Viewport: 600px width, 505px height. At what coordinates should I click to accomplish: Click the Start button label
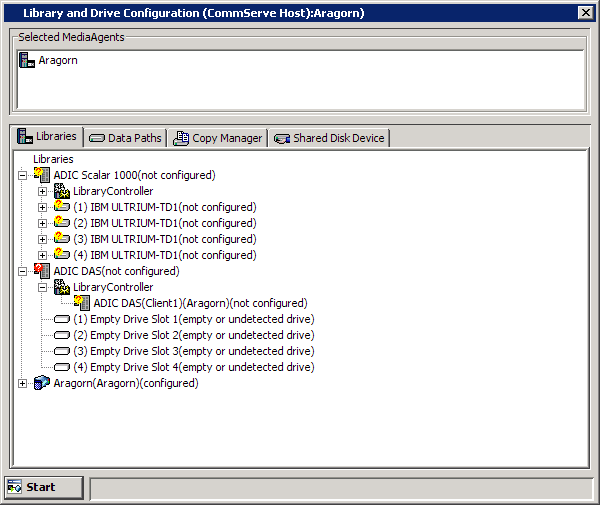(x=41, y=487)
